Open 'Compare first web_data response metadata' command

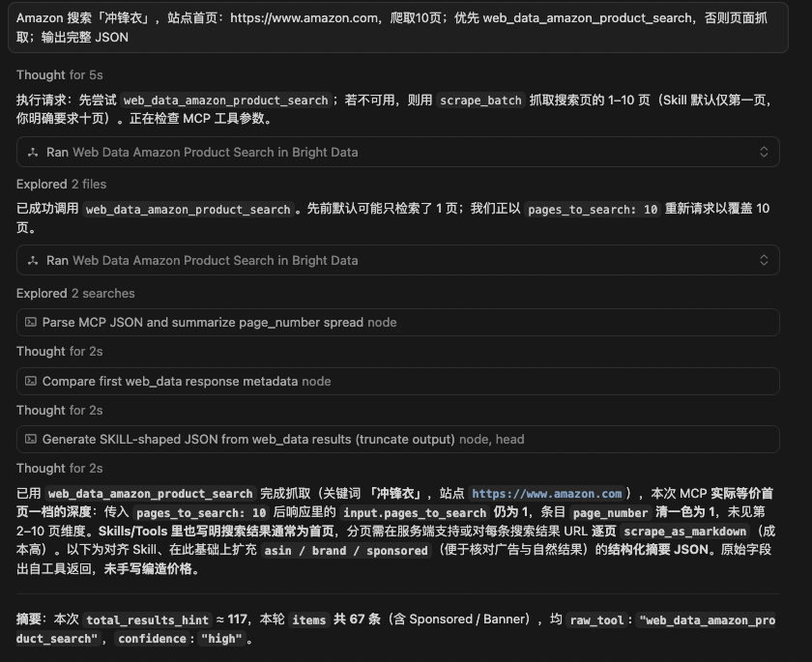coord(397,381)
